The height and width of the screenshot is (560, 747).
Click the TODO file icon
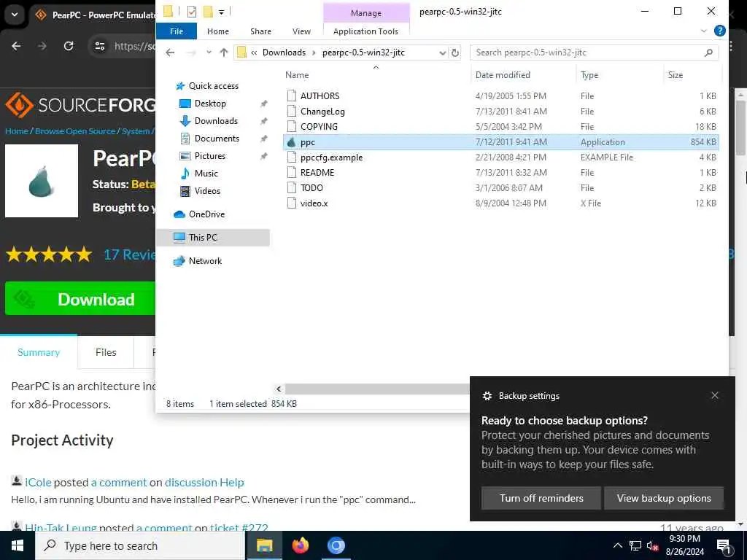coord(292,187)
